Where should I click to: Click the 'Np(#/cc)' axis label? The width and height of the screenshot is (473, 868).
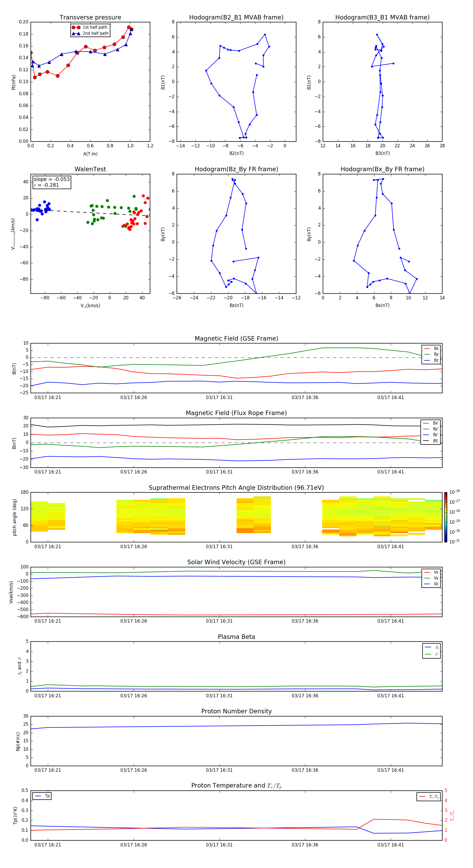pyautogui.click(x=18, y=741)
